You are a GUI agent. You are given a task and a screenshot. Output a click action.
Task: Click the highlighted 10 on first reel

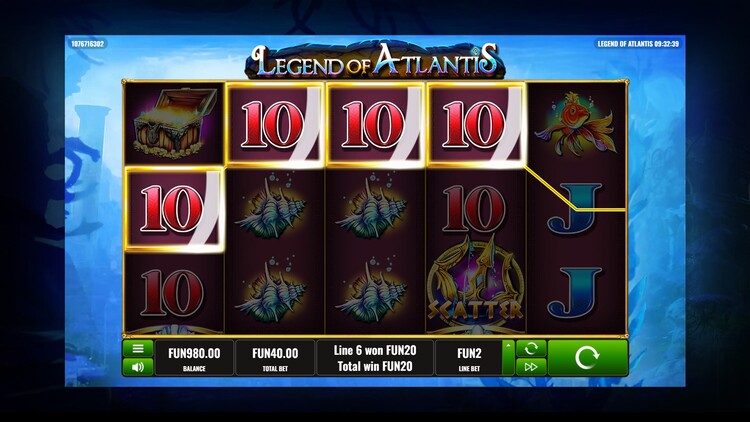pos(174,209)
